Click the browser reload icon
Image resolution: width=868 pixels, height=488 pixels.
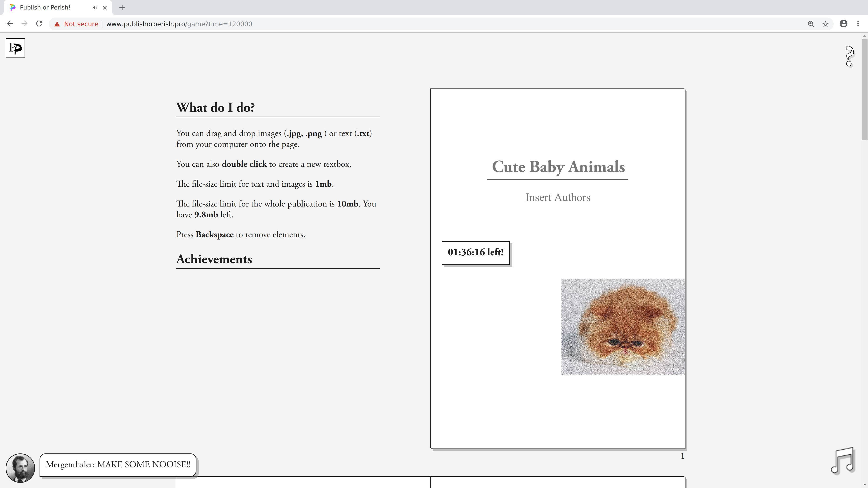coord(39,23)
